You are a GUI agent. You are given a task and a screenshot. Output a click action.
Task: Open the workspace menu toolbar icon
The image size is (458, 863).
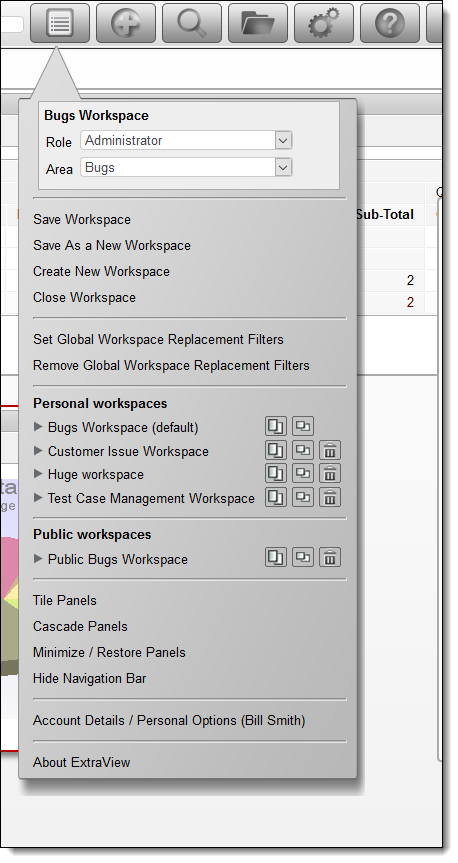(x=59, y=23)
